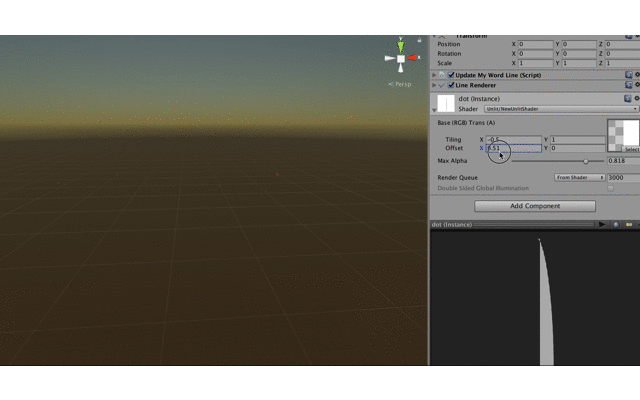Click the green Y axis cone on scene gizmo
The image size is (640, 400).
(401, 46)
